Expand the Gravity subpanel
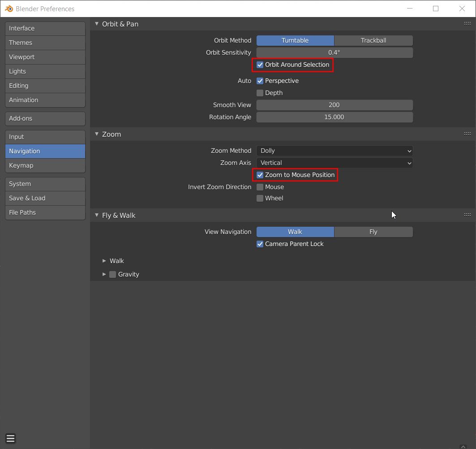476x449 pixels. point(104,274)
